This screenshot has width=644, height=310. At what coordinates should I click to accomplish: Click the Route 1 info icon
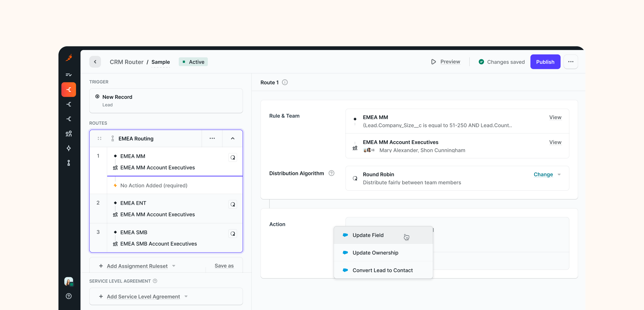pyautogui.click(x=285, y=82)
